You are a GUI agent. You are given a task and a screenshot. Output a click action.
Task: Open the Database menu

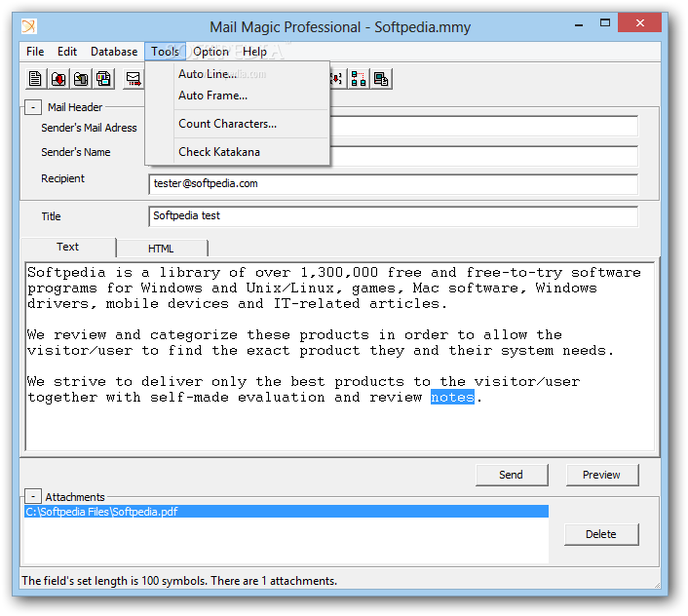(114, 52)
